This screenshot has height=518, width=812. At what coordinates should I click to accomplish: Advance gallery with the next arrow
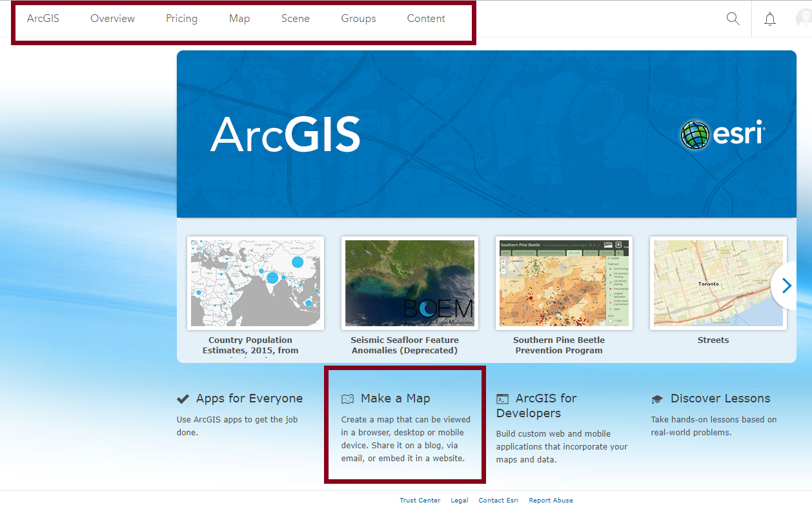point(786,285)
